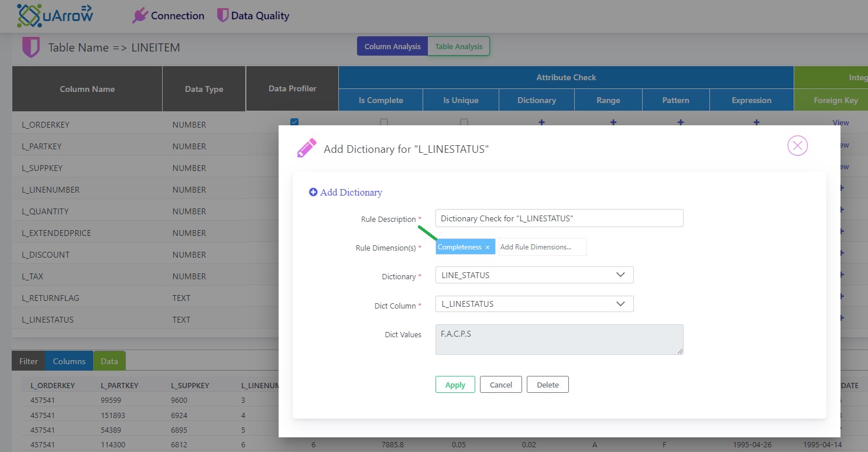Remove the Completeness dimension tag
The height and width of the screenshot is (452, 868).
(x=487, y=247)
